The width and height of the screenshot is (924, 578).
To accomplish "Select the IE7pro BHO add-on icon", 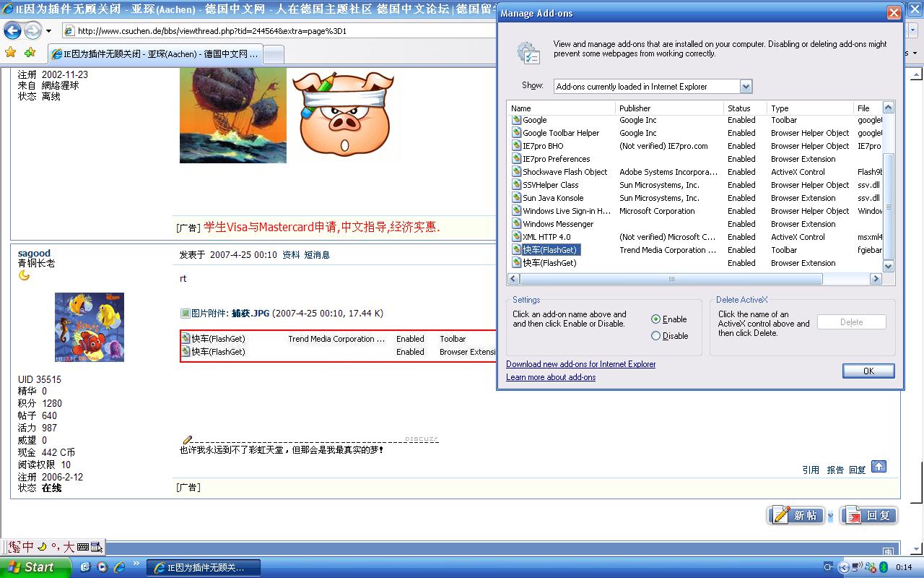I will pos(516,146).
